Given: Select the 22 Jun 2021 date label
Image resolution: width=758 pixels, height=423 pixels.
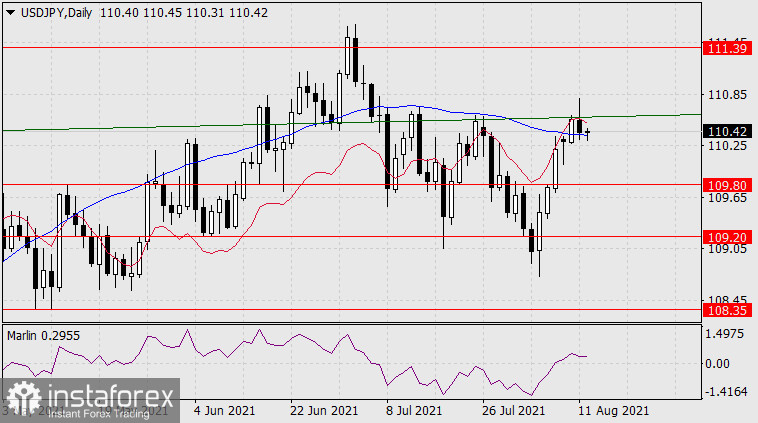Looking at the screenshot, I should point(324,411).
